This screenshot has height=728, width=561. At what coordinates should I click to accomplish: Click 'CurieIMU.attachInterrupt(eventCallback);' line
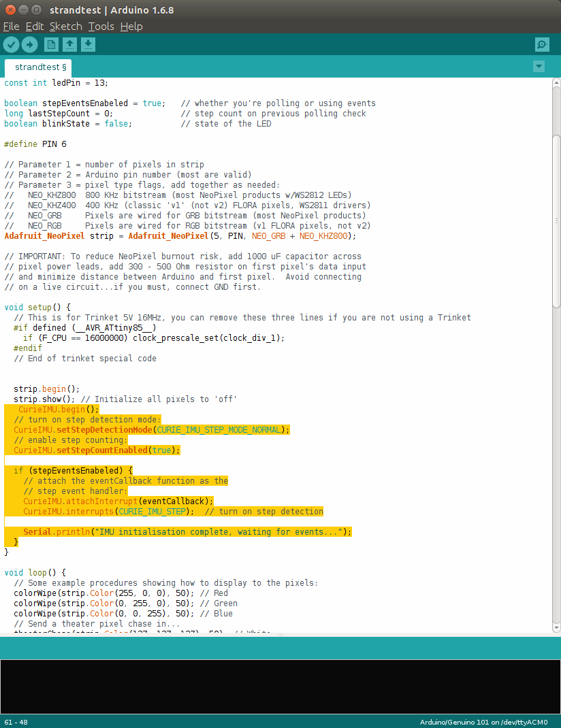coord(118,501)
